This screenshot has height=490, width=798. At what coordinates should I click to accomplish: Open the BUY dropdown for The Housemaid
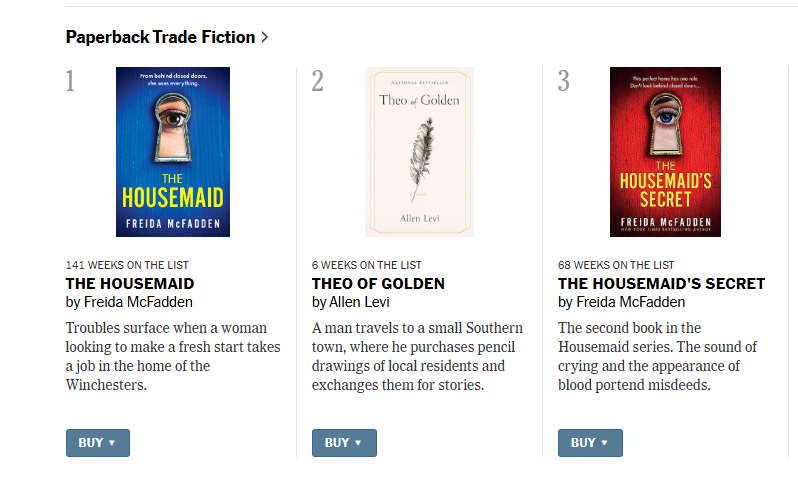[98, 443]
